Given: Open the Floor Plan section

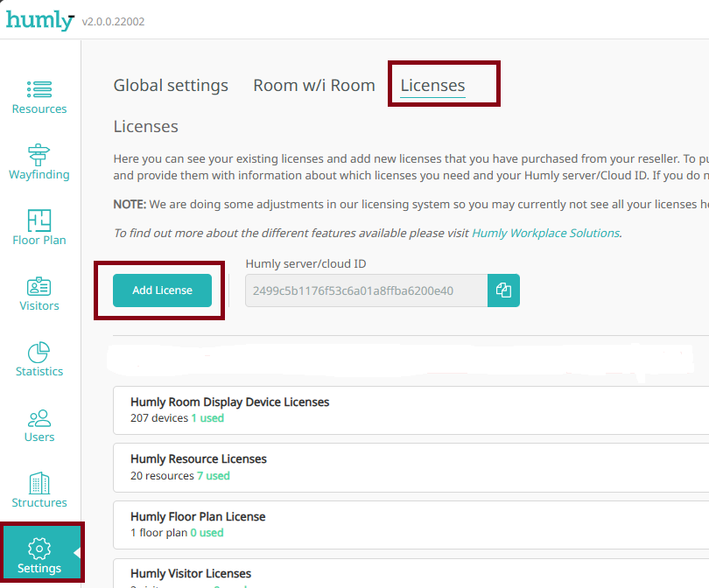Looking at the screenshot, I should [x=39, y=227].
